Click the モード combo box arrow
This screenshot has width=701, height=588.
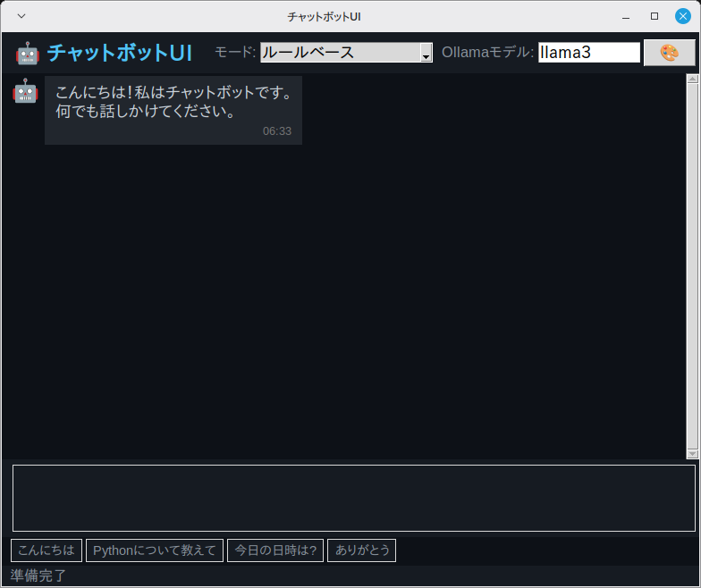point(426,53)
